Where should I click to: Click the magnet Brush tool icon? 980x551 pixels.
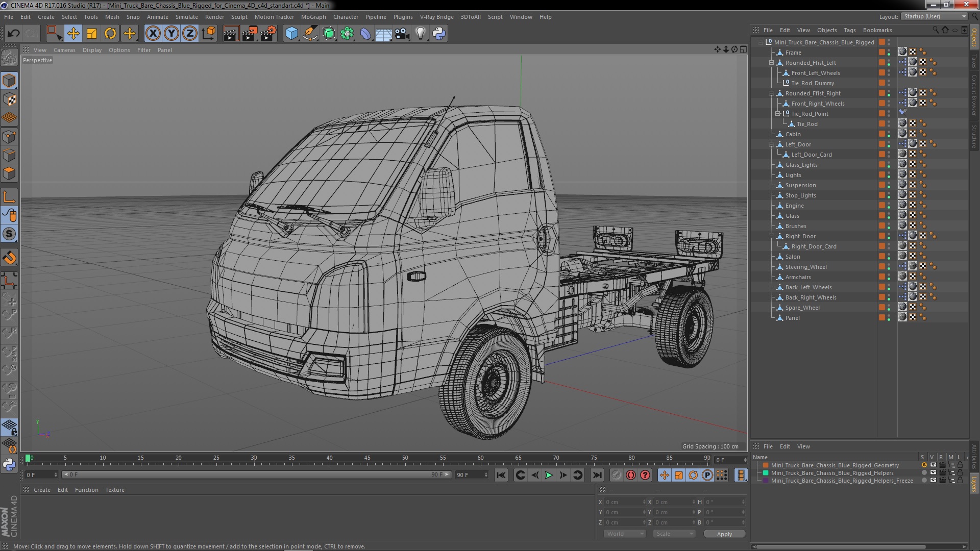pyautogui.click(x=9, y=258)
